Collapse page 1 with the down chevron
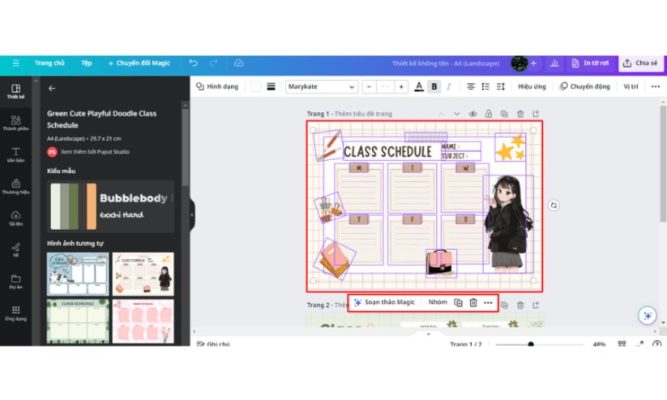 tap(456, 114)
